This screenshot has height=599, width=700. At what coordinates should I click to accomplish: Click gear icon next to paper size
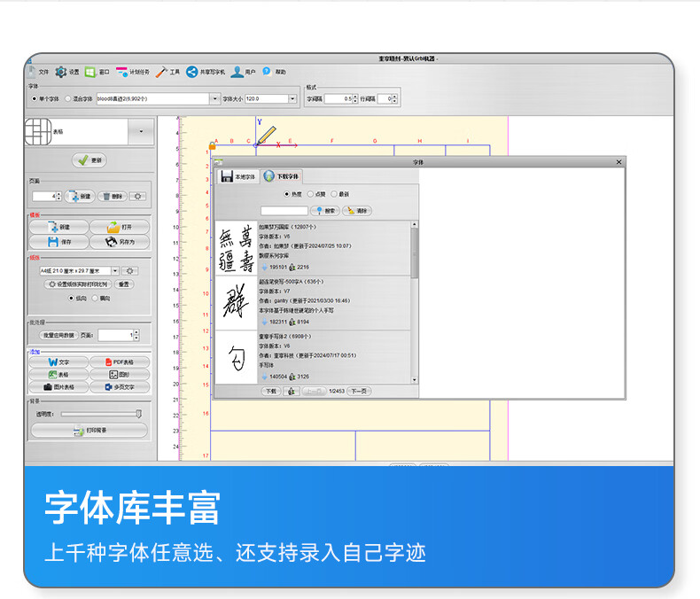130,271
